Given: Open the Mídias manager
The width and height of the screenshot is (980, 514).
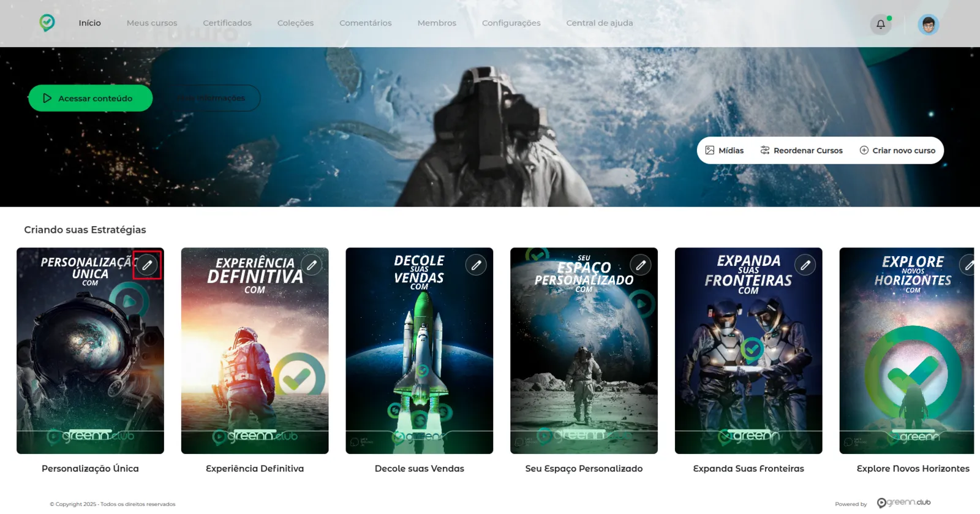Looking at the screenshot, I should 725,150.
